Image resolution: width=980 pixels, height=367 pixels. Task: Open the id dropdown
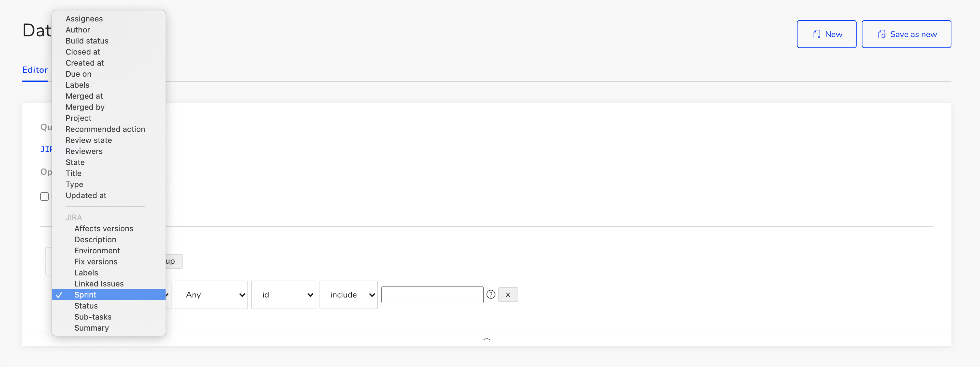pos(283,295)
